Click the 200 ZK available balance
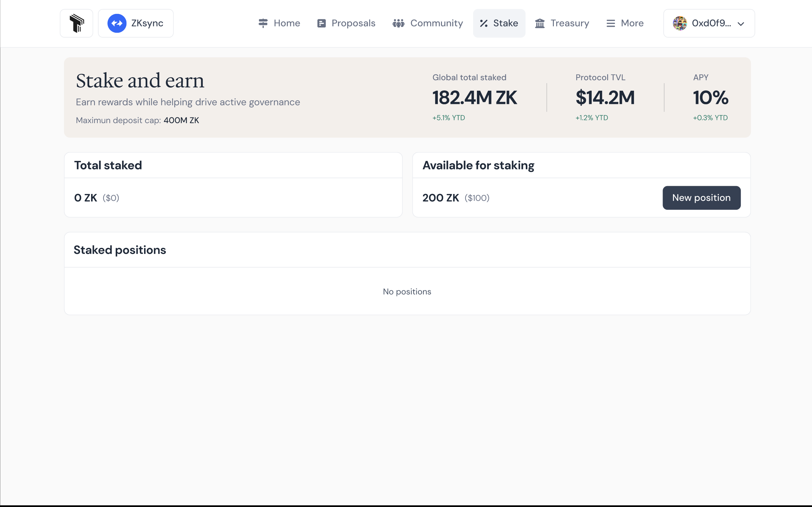The height and width of the screenshot is (507, 812). pyautogui.click(x=441, y=198)
